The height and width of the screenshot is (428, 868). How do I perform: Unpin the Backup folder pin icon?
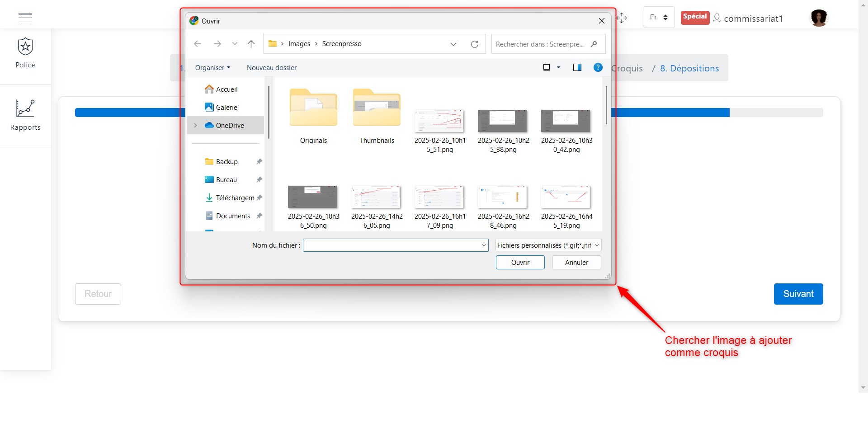pos(259,162)
